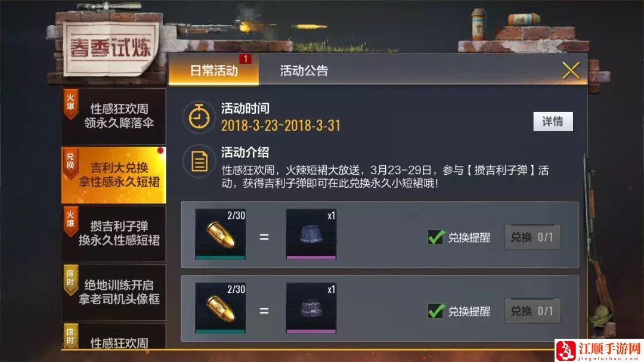Click the red notification badge on 日常活动

point(246,59)
